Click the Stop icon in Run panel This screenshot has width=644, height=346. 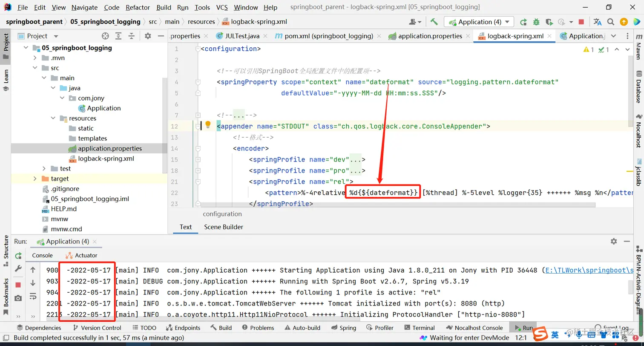[x=18, y=285]
